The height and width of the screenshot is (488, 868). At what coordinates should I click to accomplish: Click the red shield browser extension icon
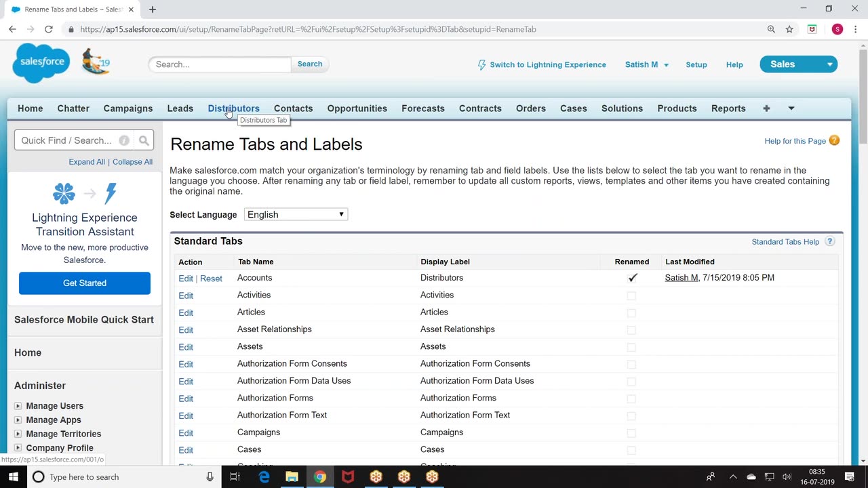pyautogui.click(x=812, y=29)
